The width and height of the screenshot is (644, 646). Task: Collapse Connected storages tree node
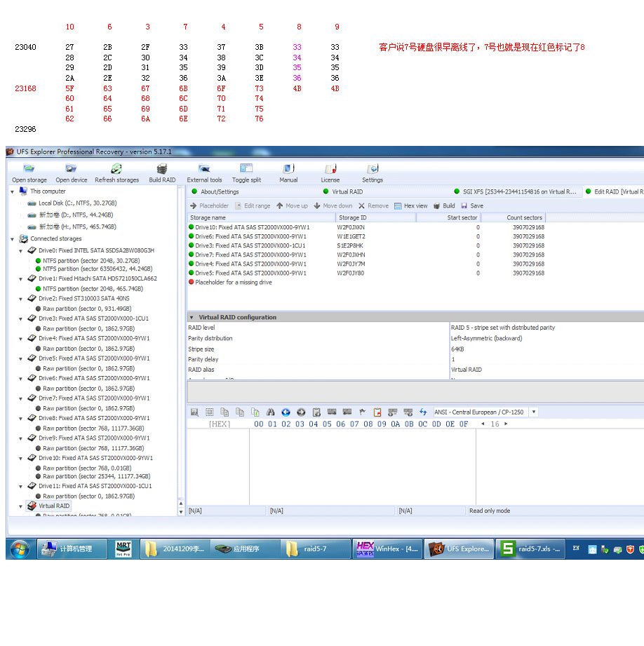13,239
